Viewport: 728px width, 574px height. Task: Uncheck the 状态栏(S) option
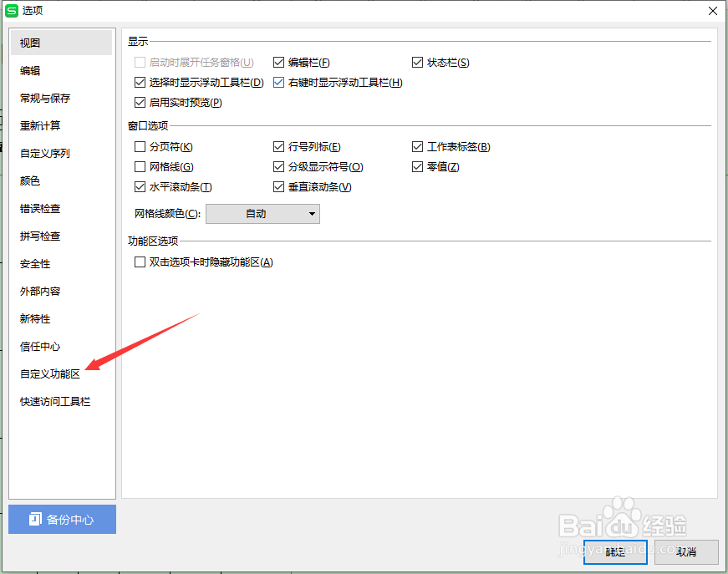pos(417,62)
